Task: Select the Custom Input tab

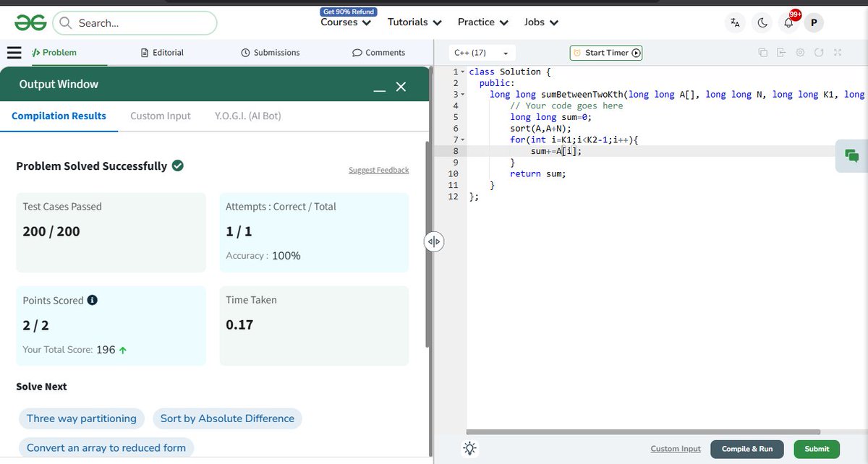Action: click(161, 116)
